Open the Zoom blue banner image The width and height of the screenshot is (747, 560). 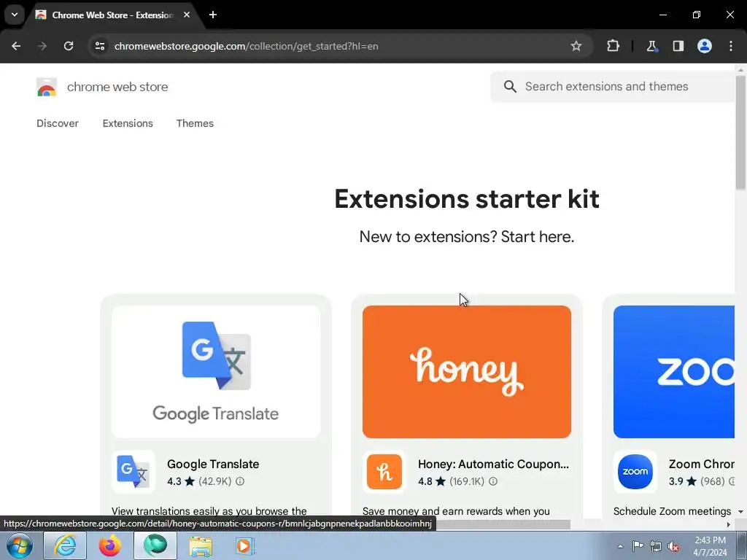(673, 372)
